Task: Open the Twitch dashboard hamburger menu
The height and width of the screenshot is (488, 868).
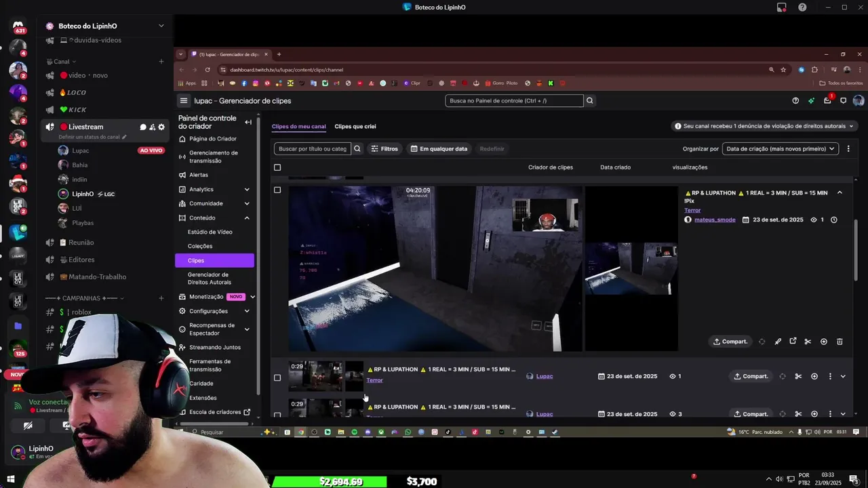Action: pyautogui.click(x=183, y=100)
